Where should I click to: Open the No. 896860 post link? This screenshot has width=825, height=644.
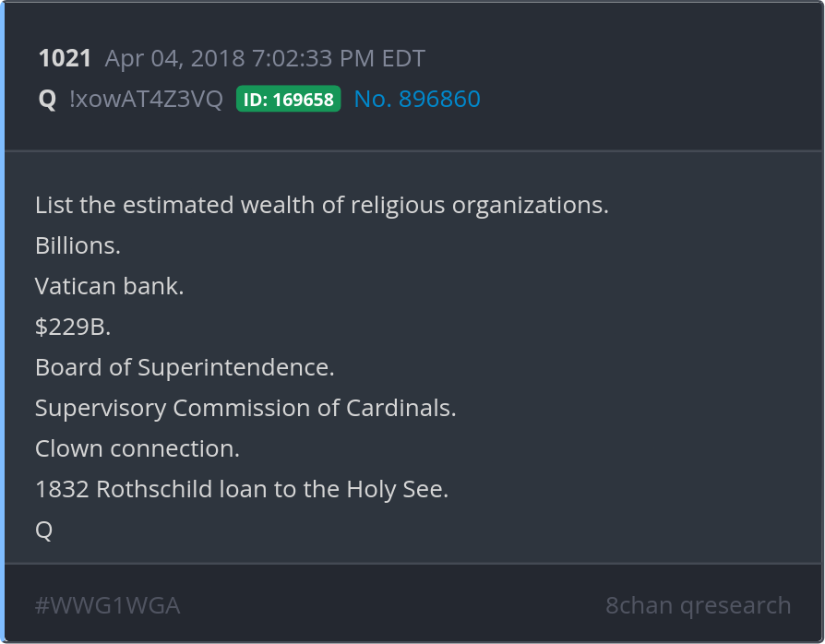click(x=417, y=100)
